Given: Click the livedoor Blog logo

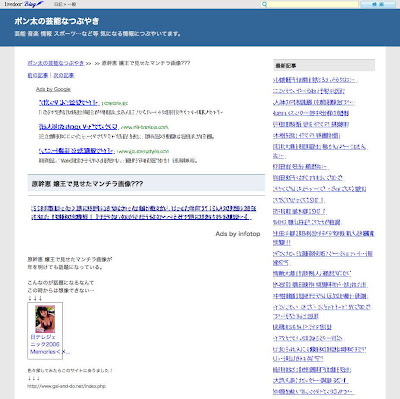Looking at the screenshot, I should click(x=24, y=4).
